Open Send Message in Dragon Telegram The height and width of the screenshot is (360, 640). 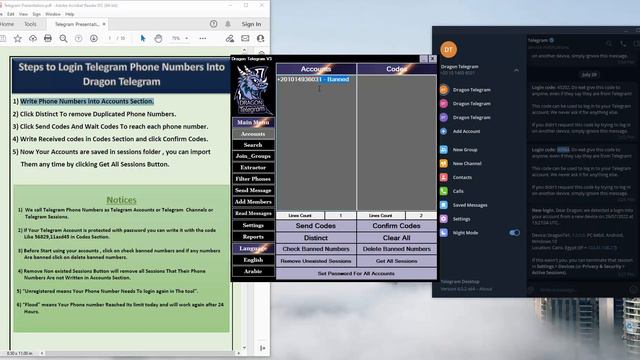253,190
